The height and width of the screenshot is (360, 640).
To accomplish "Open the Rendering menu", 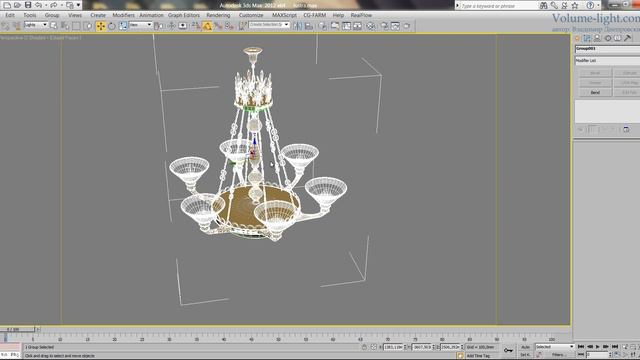I will point(218,15).
